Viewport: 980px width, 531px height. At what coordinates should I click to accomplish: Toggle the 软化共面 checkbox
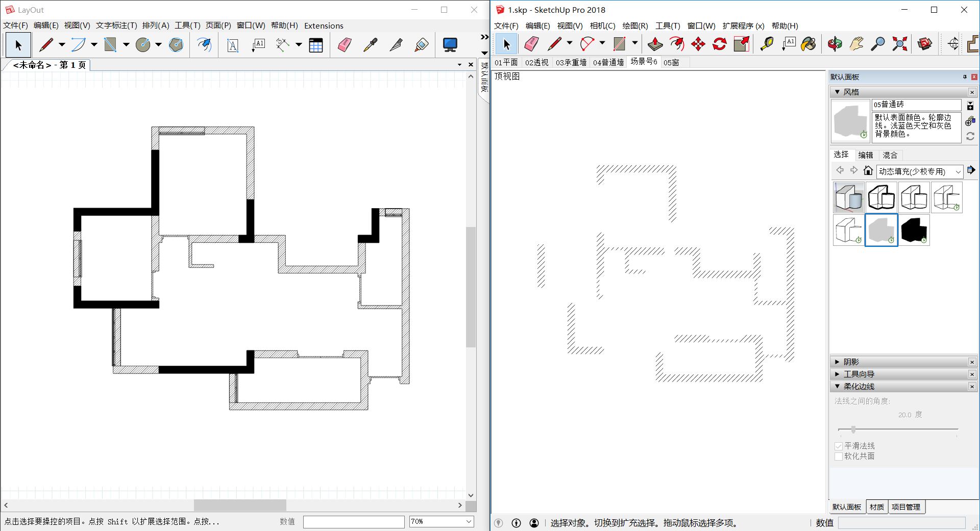(838, 457)
